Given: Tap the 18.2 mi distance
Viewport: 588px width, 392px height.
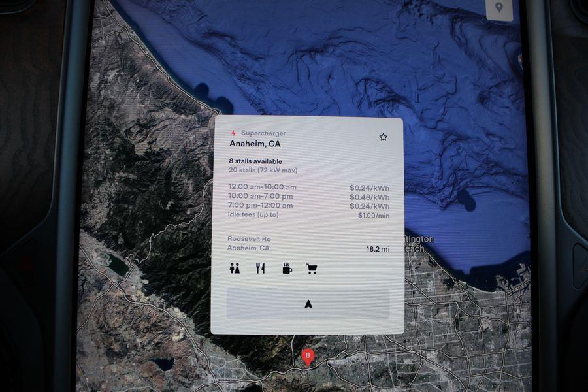Looking at the screenshot, I should (x=378, y=249).
